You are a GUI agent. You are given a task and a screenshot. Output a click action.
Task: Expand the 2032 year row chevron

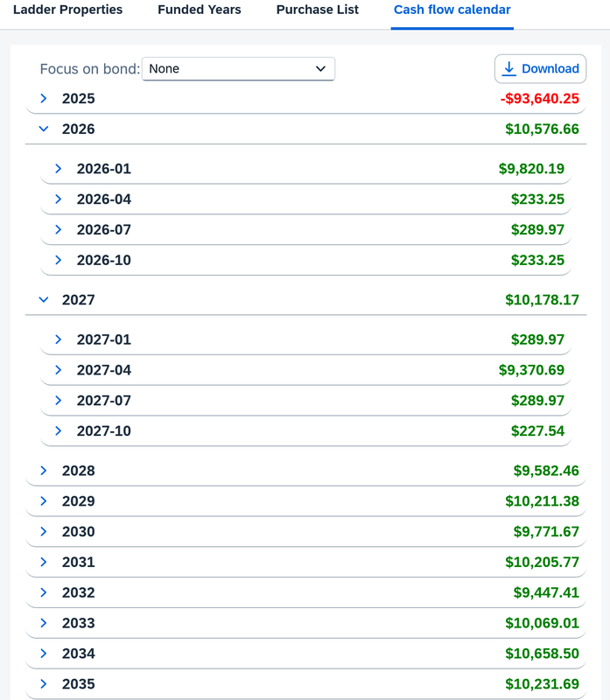[43, 592]
